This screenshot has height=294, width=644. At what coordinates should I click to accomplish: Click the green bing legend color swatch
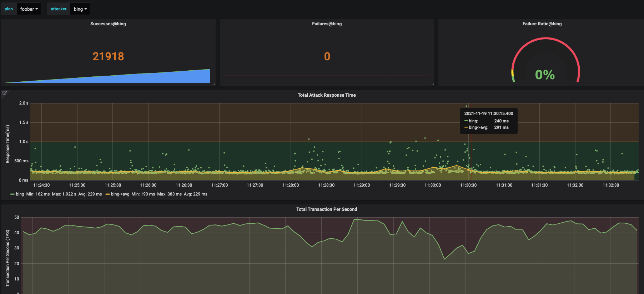point(12,194)
